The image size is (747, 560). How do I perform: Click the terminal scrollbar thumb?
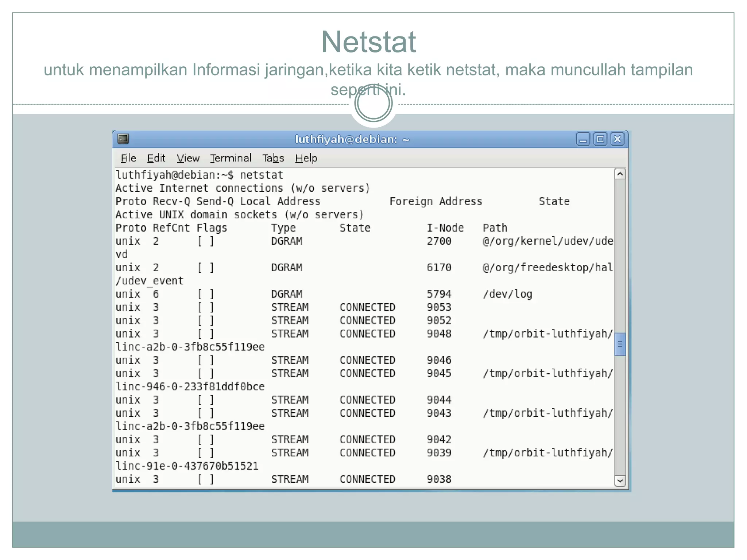[x=620, y=344]
